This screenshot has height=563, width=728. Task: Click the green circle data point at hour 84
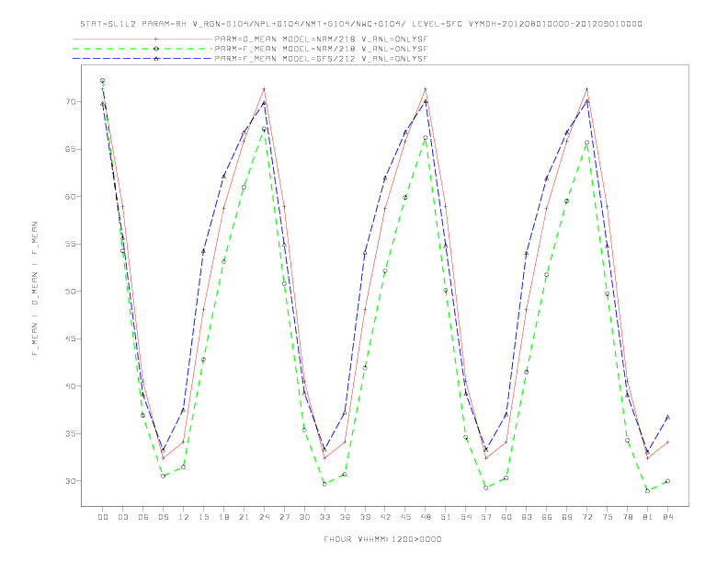[x=667, y=481]
